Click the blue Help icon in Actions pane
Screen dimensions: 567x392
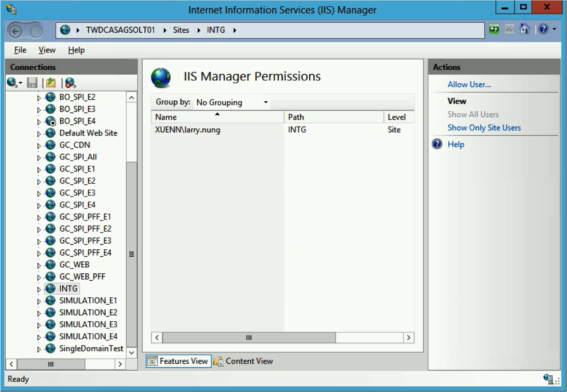click(437, 144)
